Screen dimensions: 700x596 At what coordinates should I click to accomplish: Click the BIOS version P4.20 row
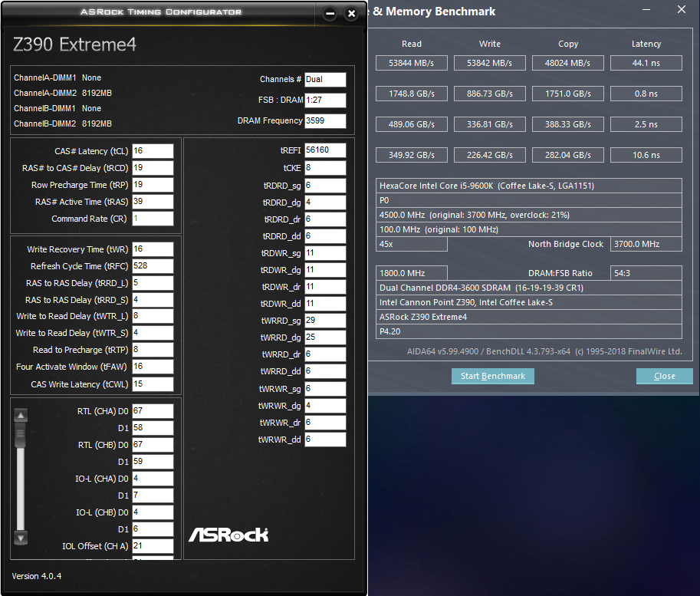tap(528, 331)
